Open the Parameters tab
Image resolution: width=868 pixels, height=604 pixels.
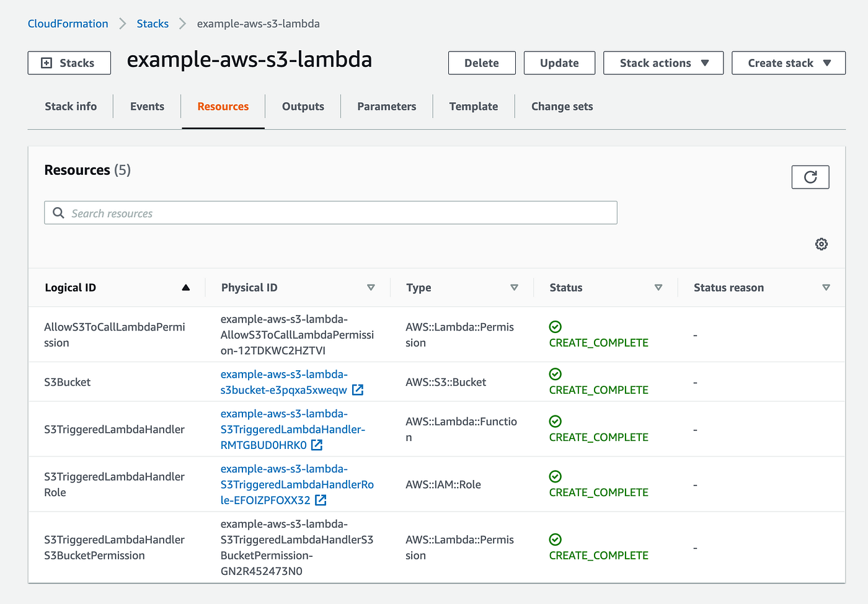(387, 106)
